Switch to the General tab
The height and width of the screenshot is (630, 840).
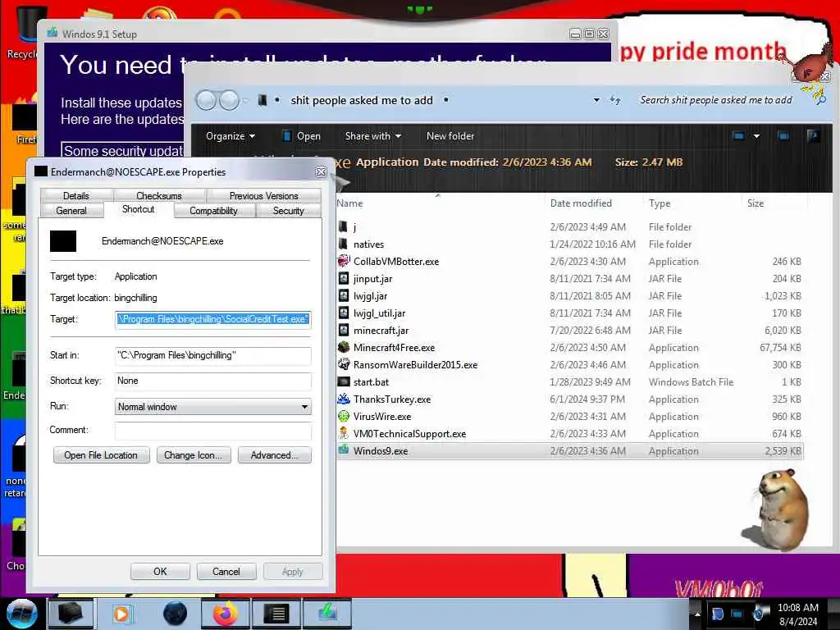coord(71,211)
